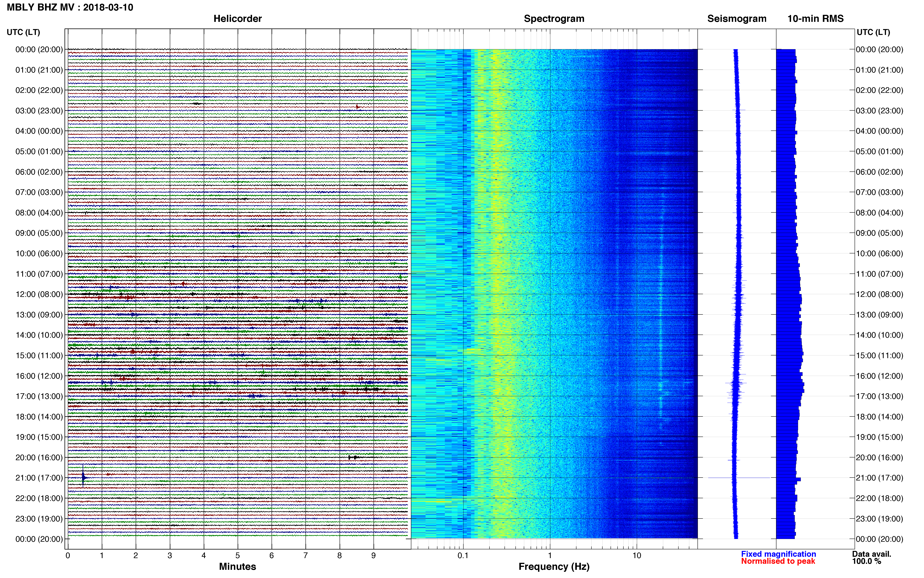Screen dimensions: 924x578
Task: Click the 'Fixed magnification' legend text
Action: 778,554
